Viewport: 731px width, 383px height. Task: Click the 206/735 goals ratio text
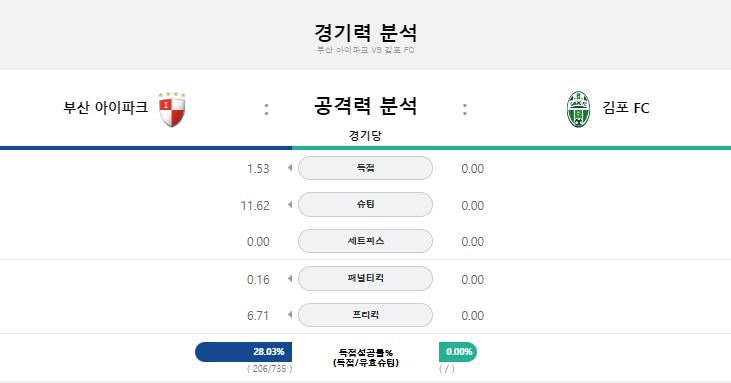269,369
